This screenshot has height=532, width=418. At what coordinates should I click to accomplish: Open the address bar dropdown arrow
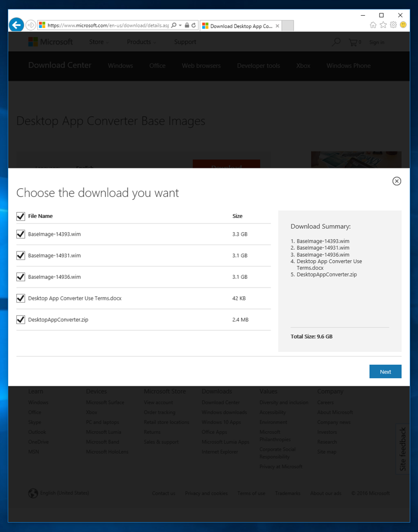[x=180, y=26]
